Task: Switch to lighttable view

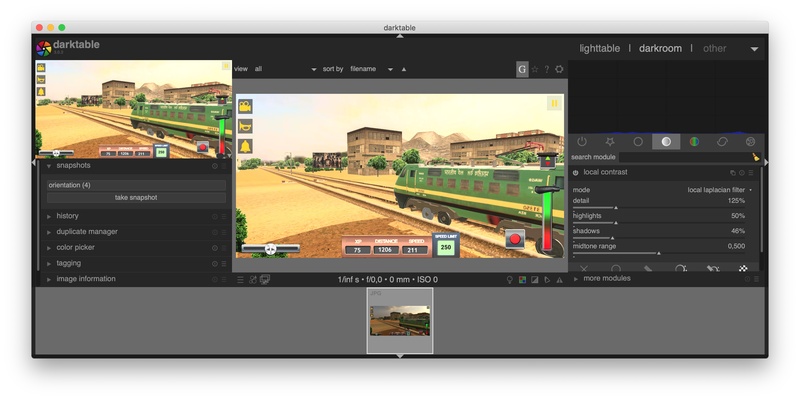Action: 599,48
